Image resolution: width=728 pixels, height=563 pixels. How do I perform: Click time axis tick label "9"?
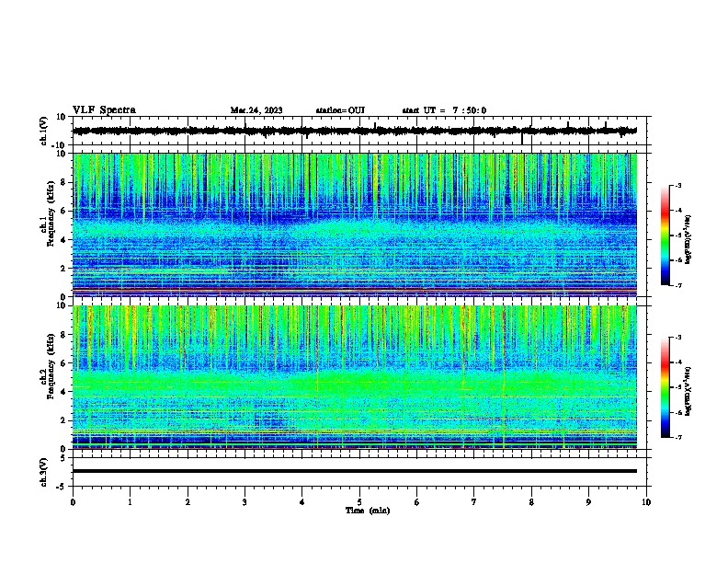point(588,502)
